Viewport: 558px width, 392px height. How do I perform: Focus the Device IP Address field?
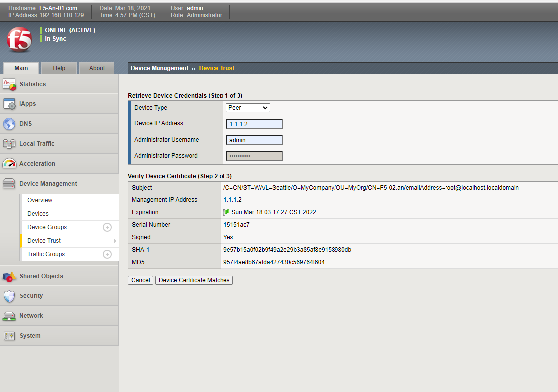tap(254, 124)
